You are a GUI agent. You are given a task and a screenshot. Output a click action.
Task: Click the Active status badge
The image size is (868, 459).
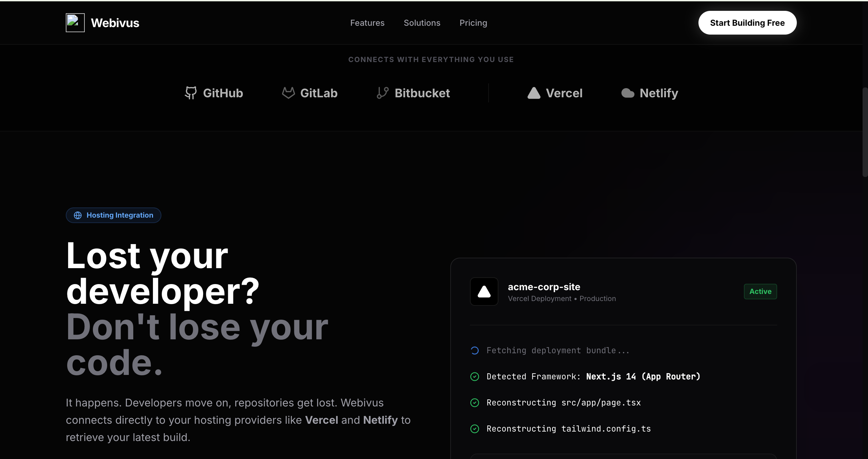pyautogui.click(x=760, y=292)
